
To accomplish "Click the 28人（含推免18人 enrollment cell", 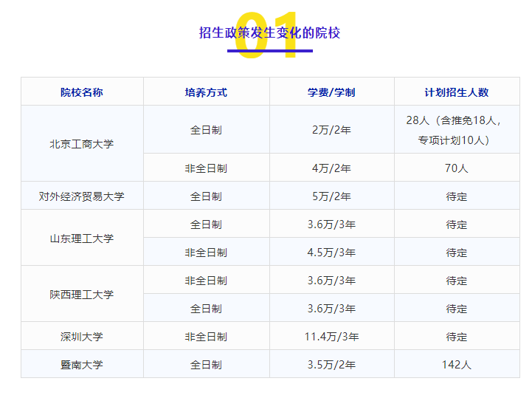I will [x=457, y=130].
